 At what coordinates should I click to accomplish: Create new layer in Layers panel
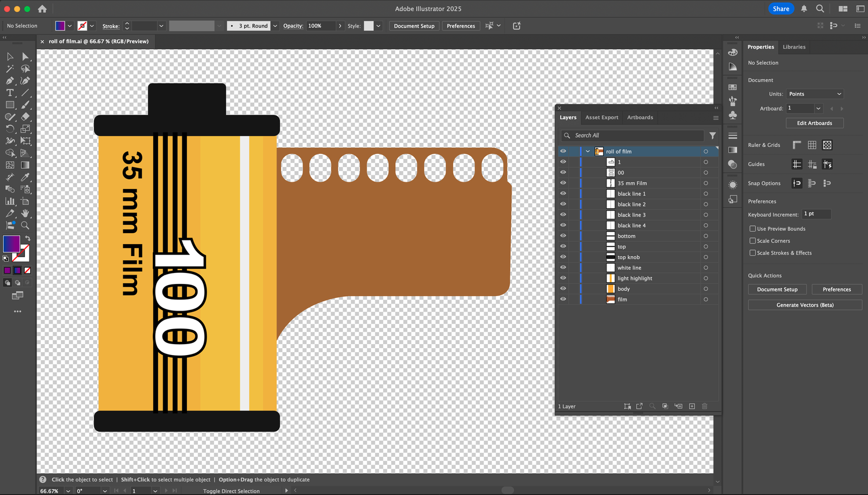[x=692, y=406]
